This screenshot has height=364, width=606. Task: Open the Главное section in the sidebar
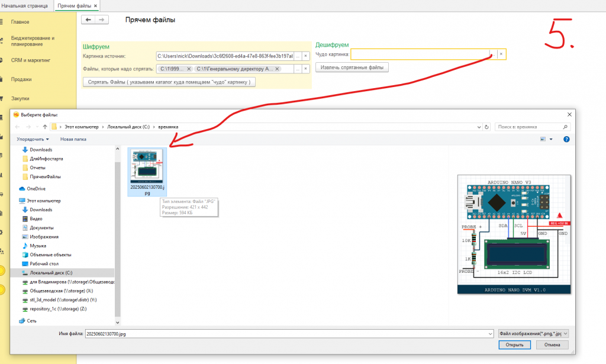pyautogui.click(x=20, y=22)
